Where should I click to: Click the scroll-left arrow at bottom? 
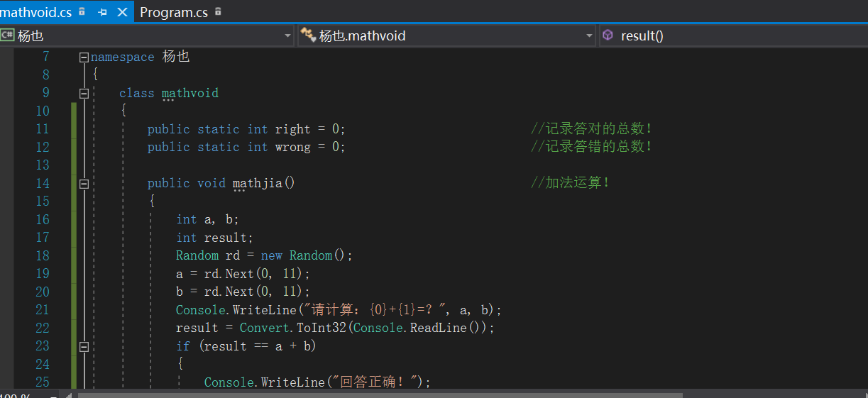tap(69, 394)
